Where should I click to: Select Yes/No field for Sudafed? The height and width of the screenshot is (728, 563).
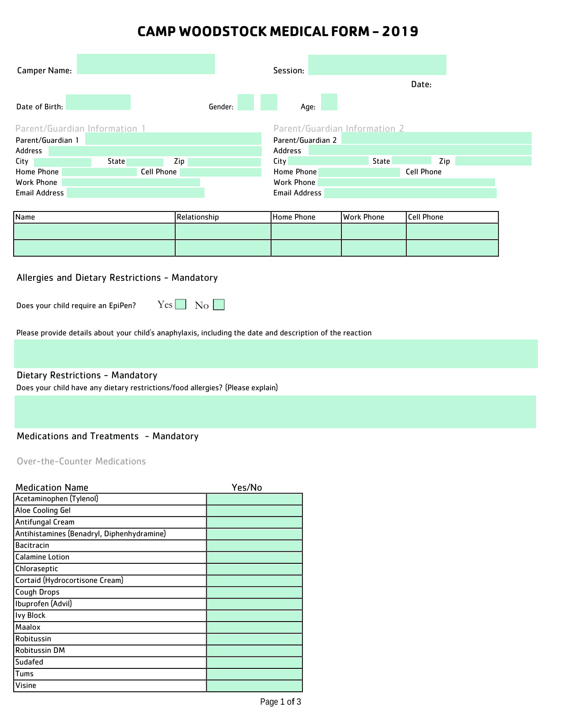[x=254, y=663]
